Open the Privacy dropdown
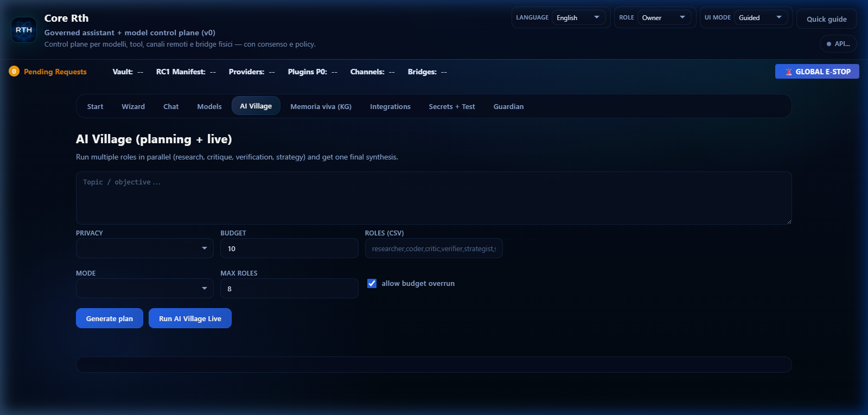The image size is (868, 415). [x=144, y=248]
